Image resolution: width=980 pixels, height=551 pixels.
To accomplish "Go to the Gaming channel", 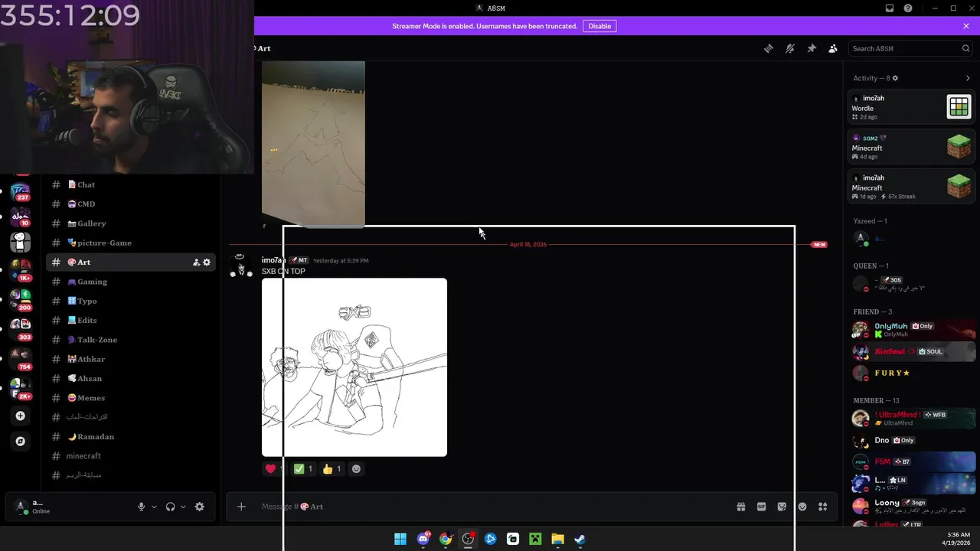I will (x=130, y=282).
